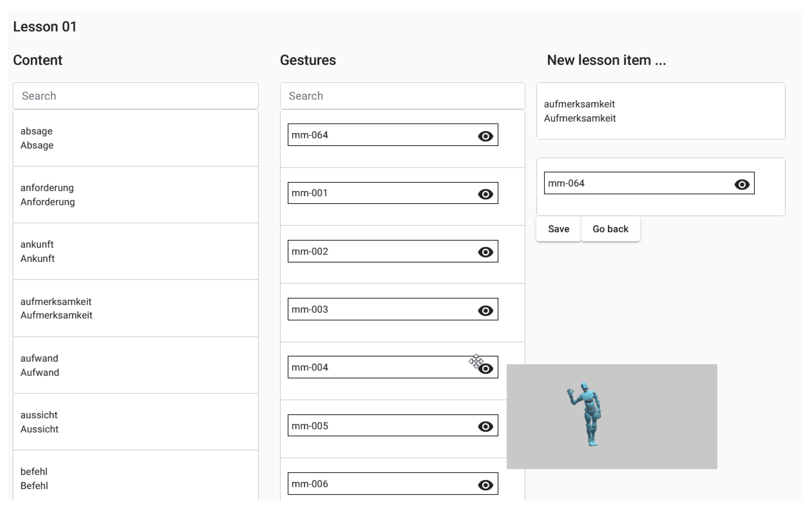Screen dimensions: 812x513
Task: Select the mm-003 gesture entry box
Action: [x=378, y=309]
